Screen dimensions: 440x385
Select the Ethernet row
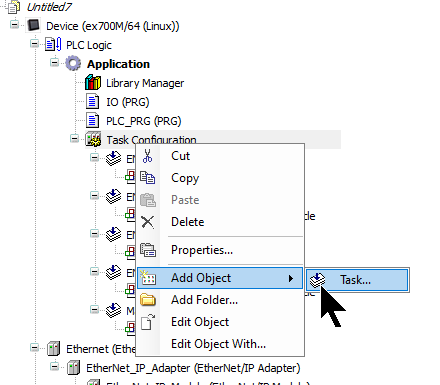pos(101,349)
